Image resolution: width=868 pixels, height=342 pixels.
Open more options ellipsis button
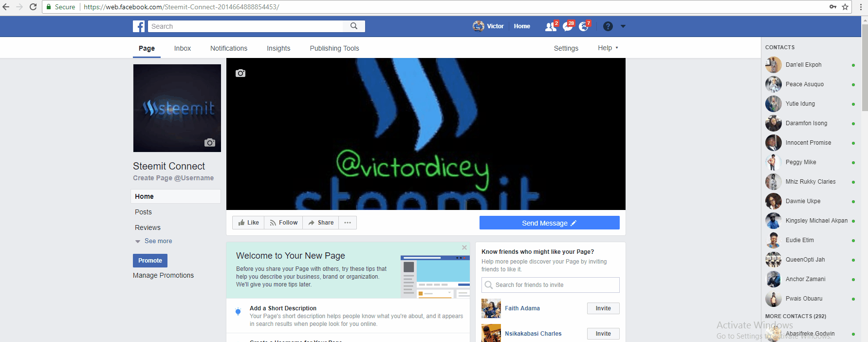[348, 223]
